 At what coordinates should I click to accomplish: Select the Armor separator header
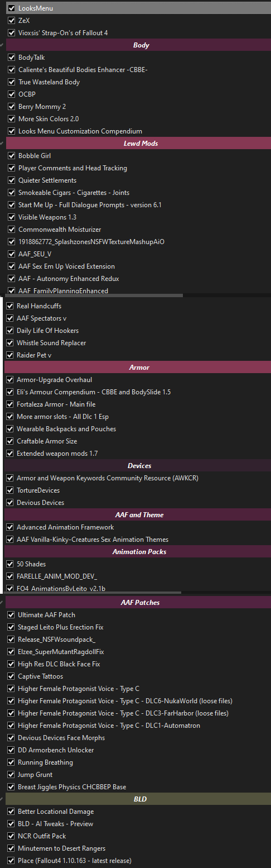pyautogui.click(x=138, y=368)
